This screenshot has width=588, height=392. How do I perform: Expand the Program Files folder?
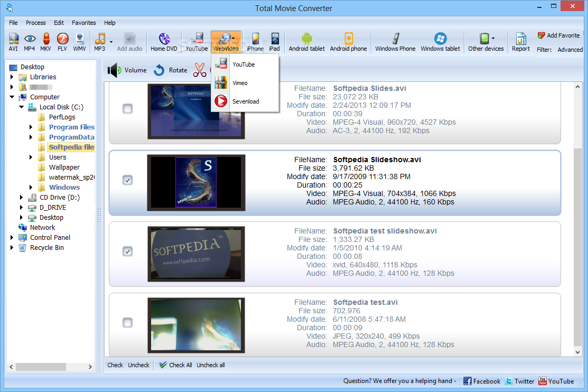tap(31, 127)
